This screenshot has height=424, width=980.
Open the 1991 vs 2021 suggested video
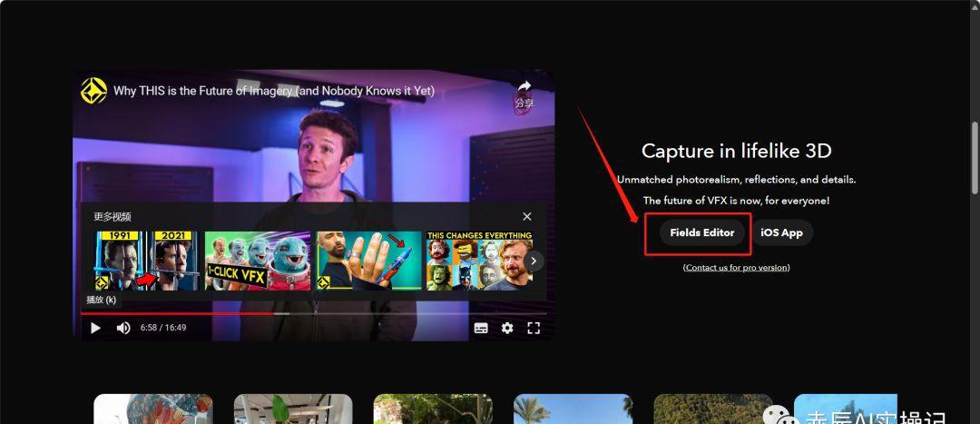click(x=145, y=261)
